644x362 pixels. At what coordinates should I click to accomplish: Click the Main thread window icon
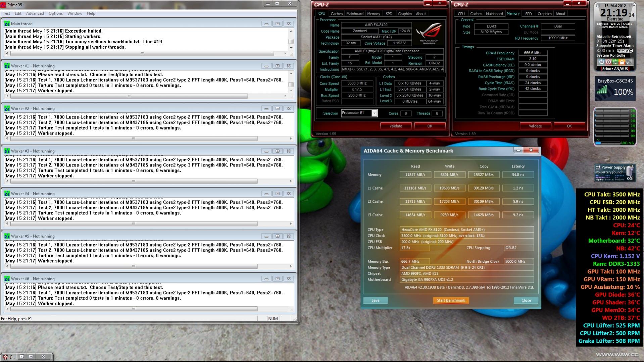[7, 23]
